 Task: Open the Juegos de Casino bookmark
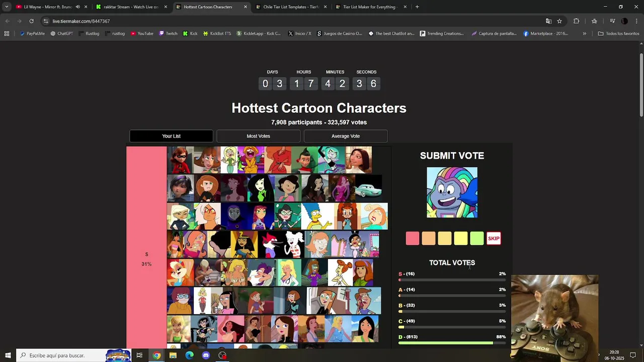339,34
